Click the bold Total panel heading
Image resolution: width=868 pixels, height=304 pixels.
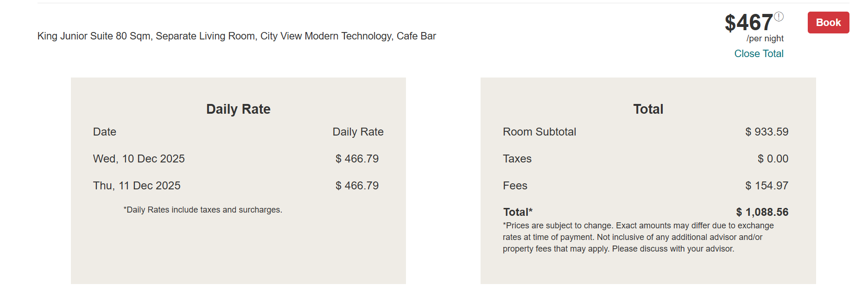[x=648, y=109]
